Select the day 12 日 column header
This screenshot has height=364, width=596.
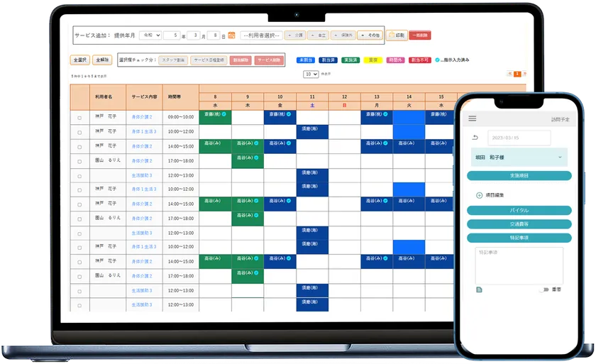tap(344, 101)
